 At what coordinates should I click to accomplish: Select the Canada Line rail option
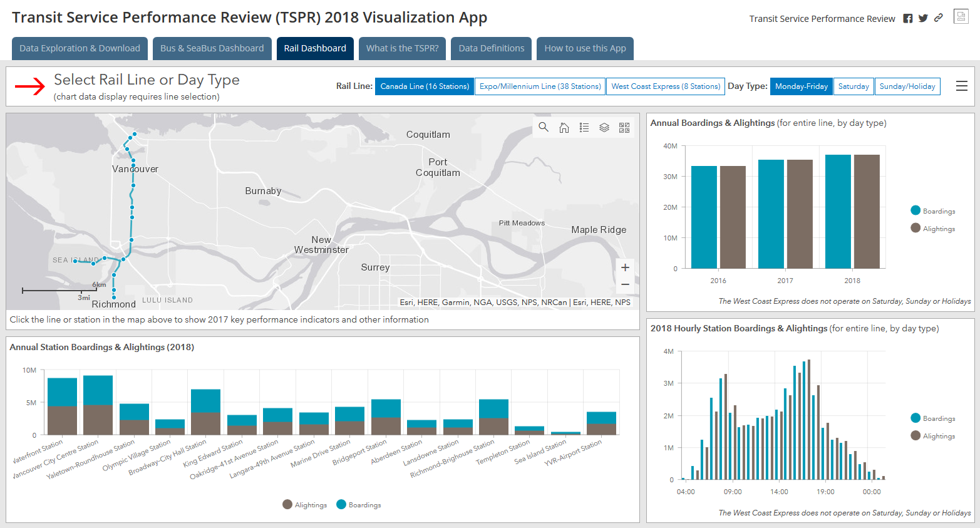(x=425, y=86)
